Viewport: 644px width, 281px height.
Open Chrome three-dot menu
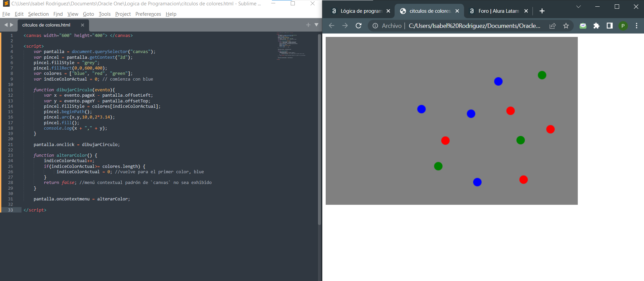pyautogui.click(x=637, y=26)
